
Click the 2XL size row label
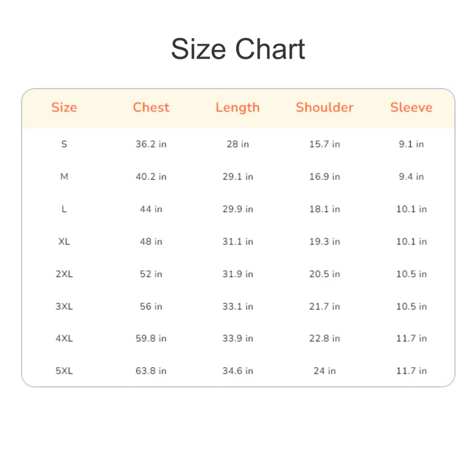[x=64, y=274]
